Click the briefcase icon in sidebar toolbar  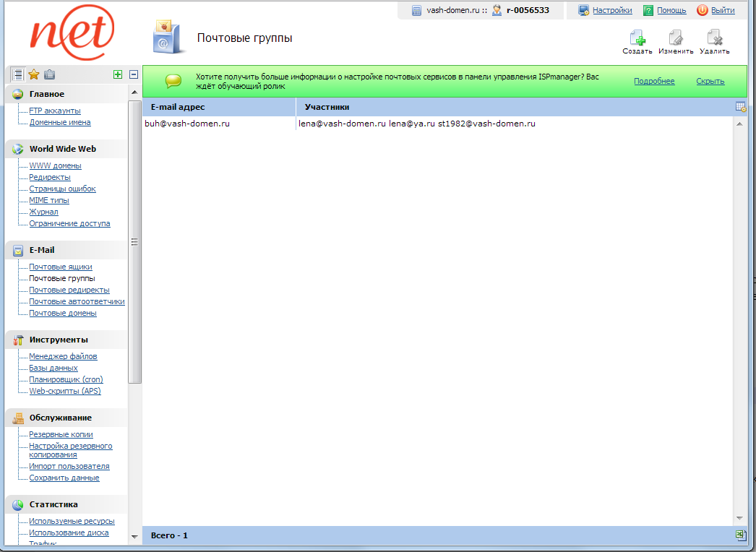49,74
